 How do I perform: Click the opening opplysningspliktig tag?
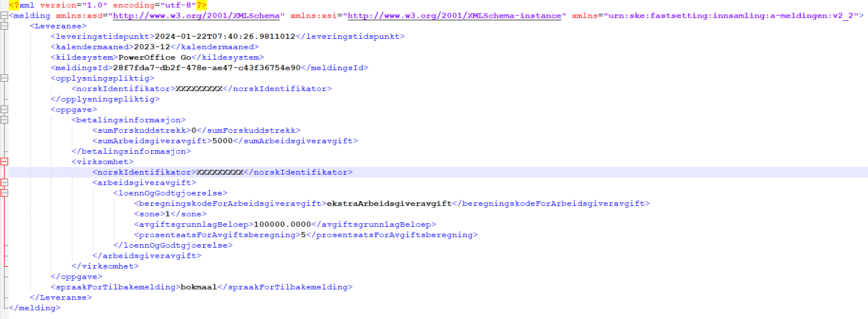point(103,78)
